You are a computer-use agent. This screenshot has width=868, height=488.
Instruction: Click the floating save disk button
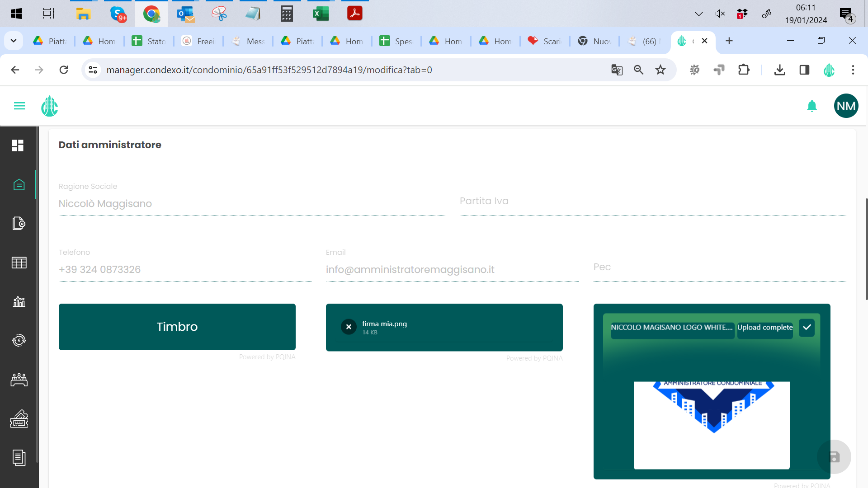834,457
